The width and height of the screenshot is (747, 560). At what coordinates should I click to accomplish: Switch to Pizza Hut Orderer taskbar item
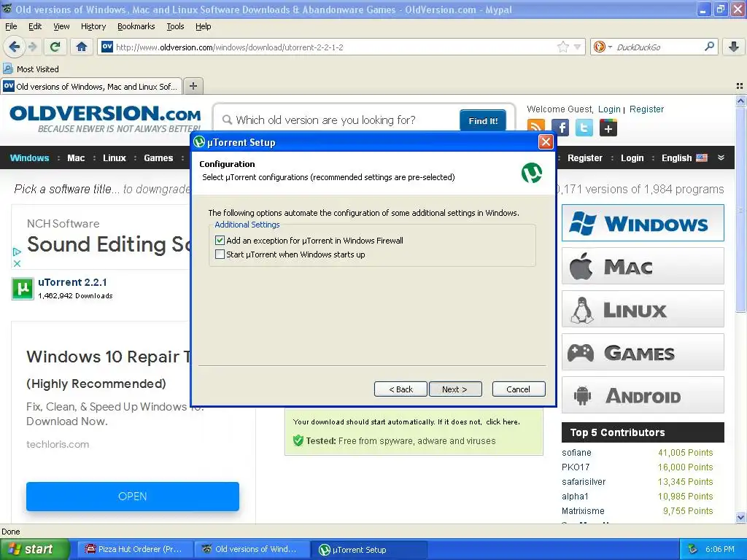point(134,549)
